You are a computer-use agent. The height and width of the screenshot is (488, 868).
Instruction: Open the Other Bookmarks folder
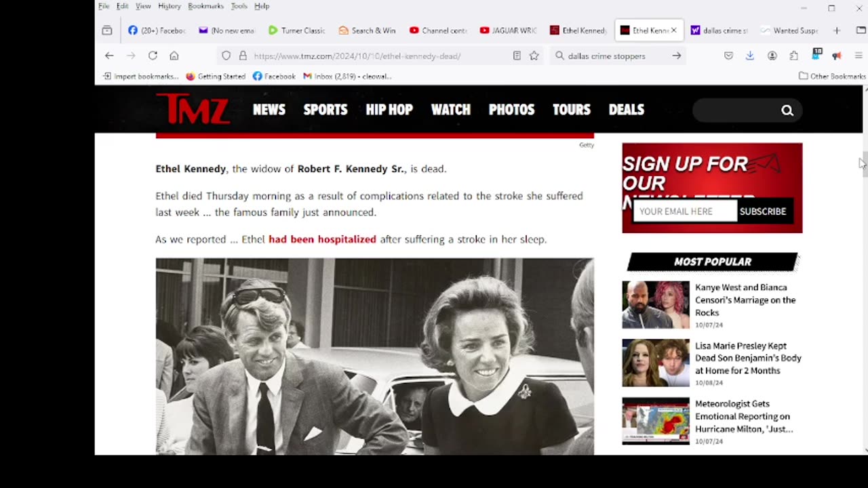tap(832, 76)
